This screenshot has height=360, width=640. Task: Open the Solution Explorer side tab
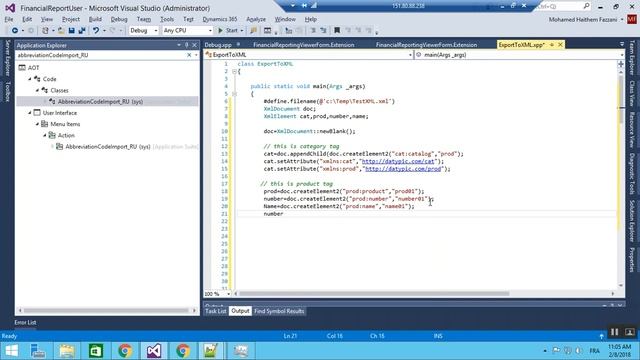[632, 221]
